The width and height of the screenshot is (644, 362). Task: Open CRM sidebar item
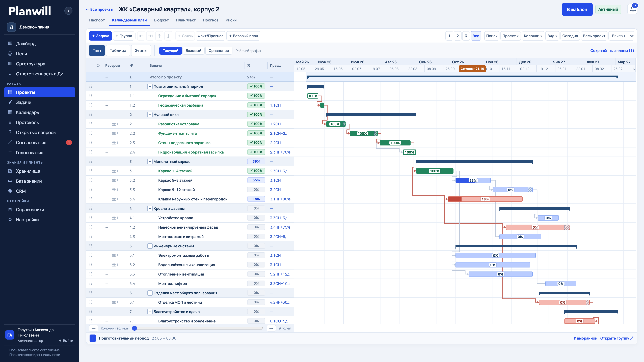click(x=40, y=191)
